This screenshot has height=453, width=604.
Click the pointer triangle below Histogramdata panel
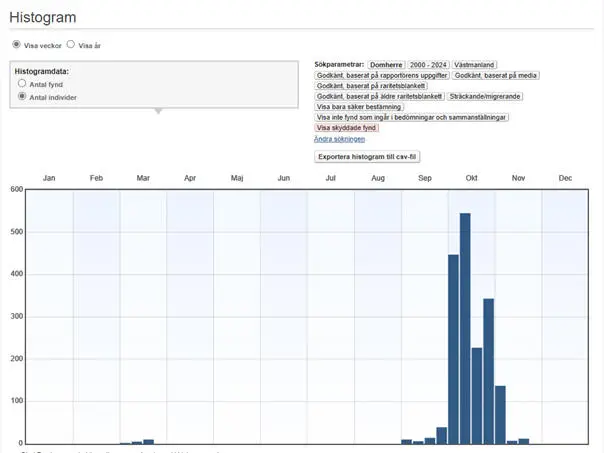point(155,111)
